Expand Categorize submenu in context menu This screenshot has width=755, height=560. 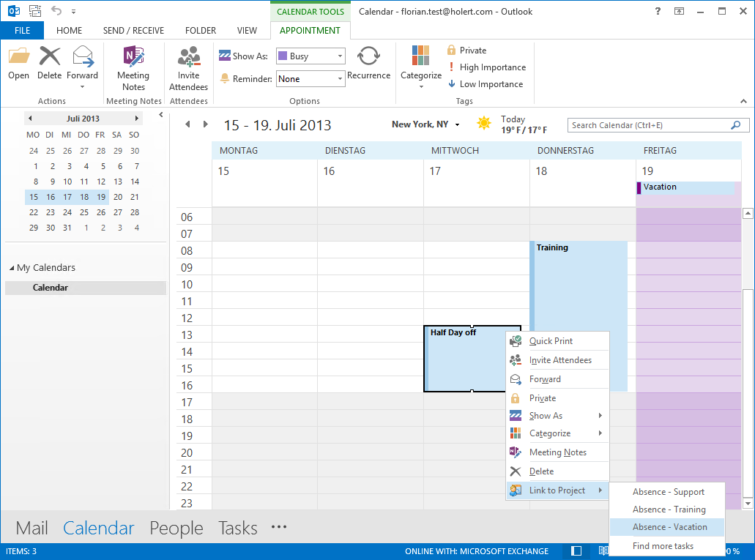(x=557, y=433)
